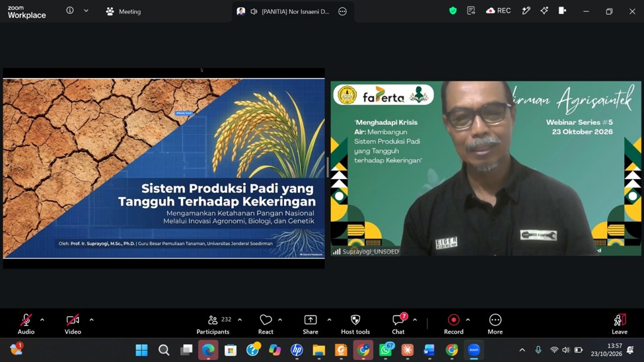Open the meeting transcript/notes icon

click(x=471, y=11)
